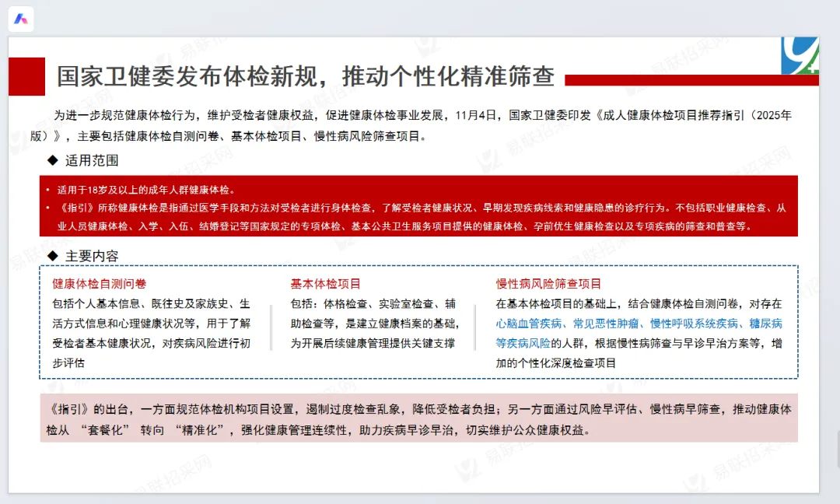Click the vertical scrollbar at right edge
The width and height of the screenshot is (840, 504).
click(x=837, y=449)
